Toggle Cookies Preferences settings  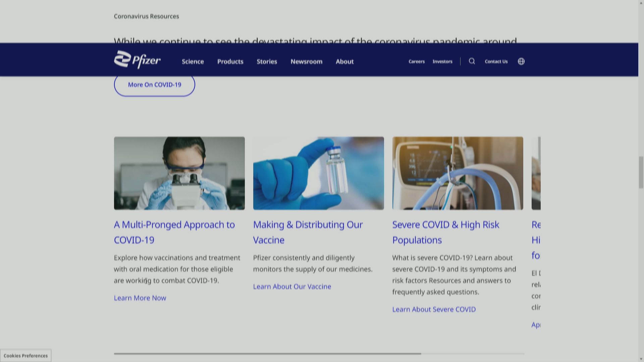tap(25, 355)
